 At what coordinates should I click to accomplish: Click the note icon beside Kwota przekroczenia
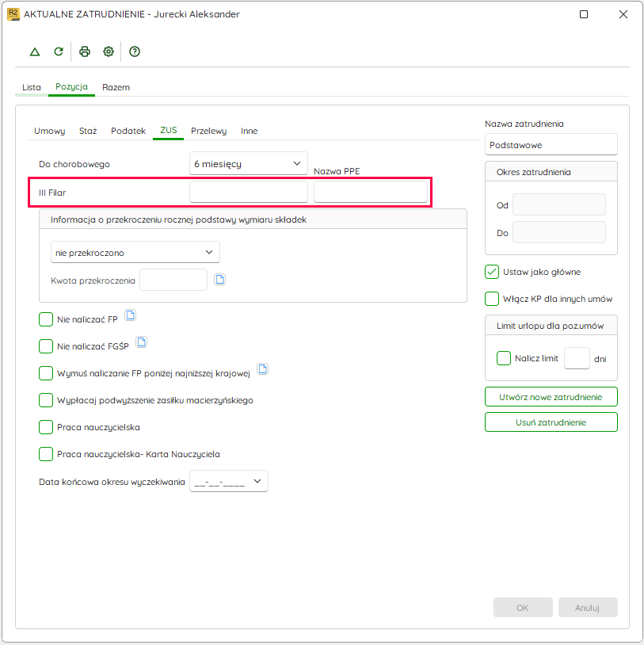220,280
